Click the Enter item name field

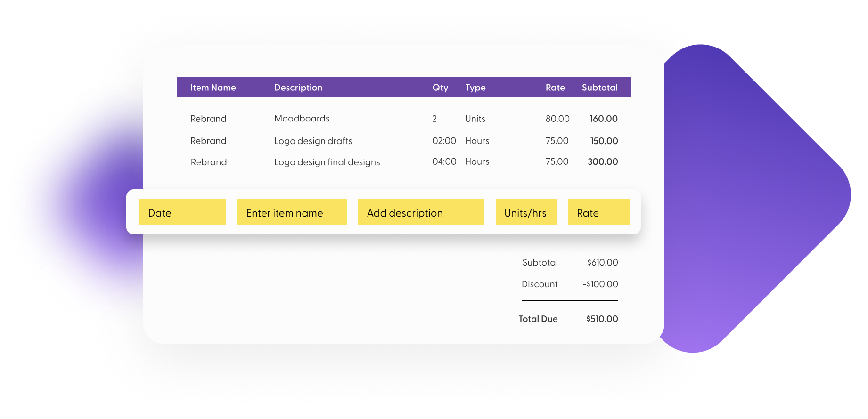pos(292,212)
